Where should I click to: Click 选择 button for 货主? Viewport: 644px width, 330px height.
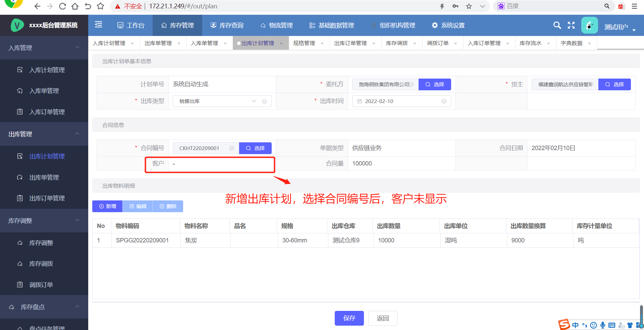pos(614,84)
